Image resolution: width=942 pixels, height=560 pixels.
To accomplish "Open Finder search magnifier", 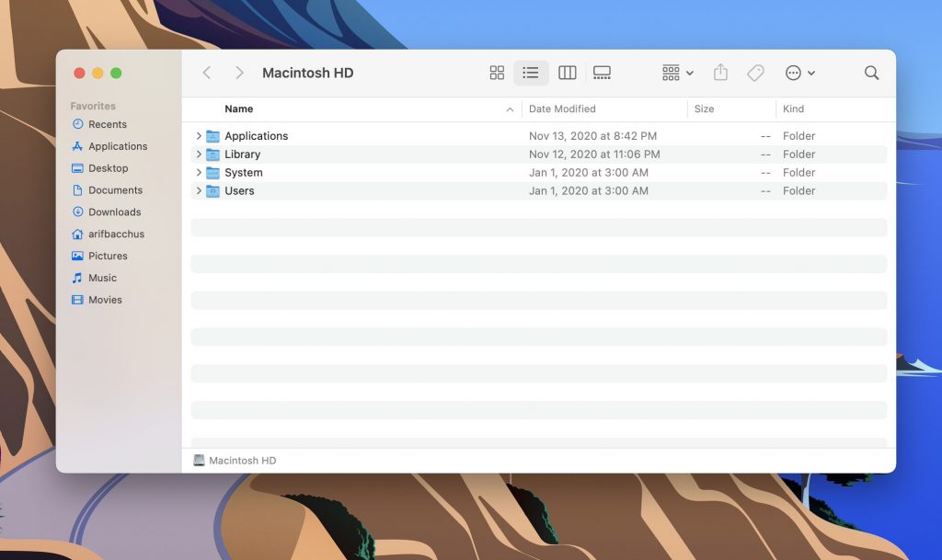I will [871, 73].
